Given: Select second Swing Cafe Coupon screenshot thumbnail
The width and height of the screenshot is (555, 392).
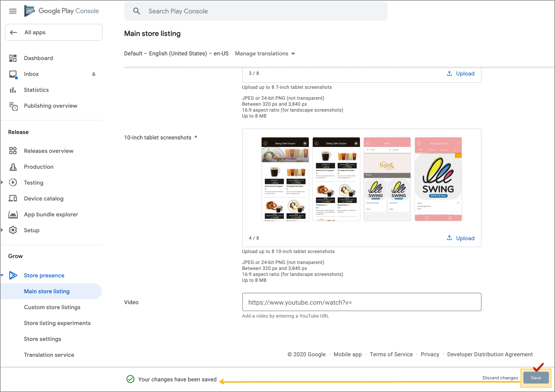Looking at the screenshot, I should click(336, 179).
